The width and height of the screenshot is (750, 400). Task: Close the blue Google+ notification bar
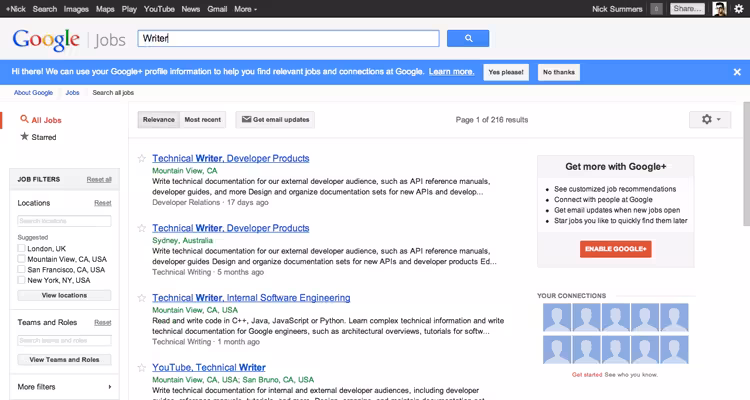coord(737,72)
